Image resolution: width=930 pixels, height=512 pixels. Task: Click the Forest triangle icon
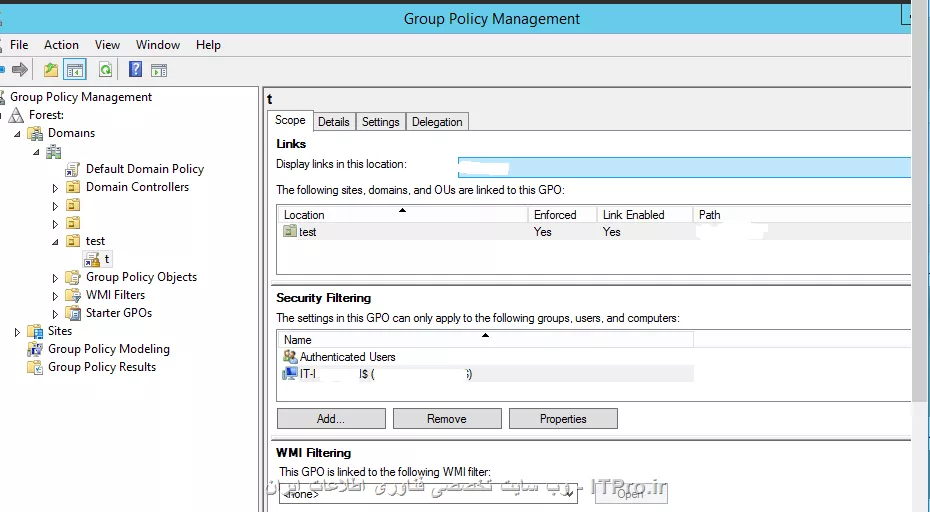[x=17, y=115]
